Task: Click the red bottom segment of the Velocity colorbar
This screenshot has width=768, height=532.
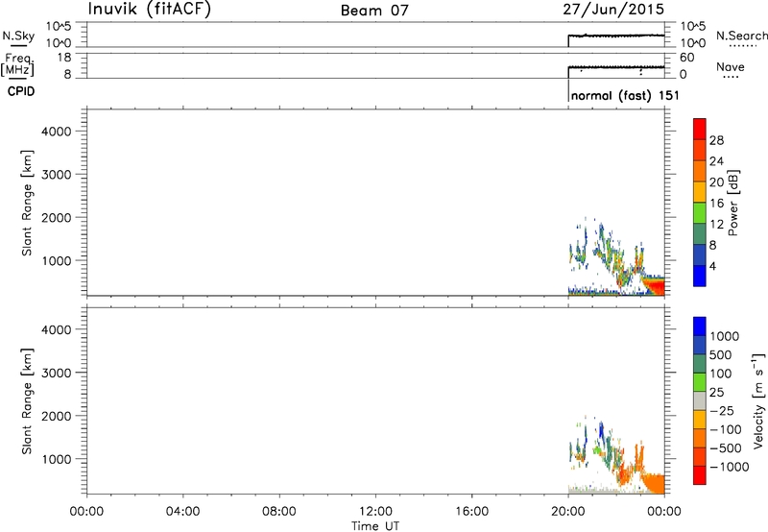Action: (x=700, y=475)
